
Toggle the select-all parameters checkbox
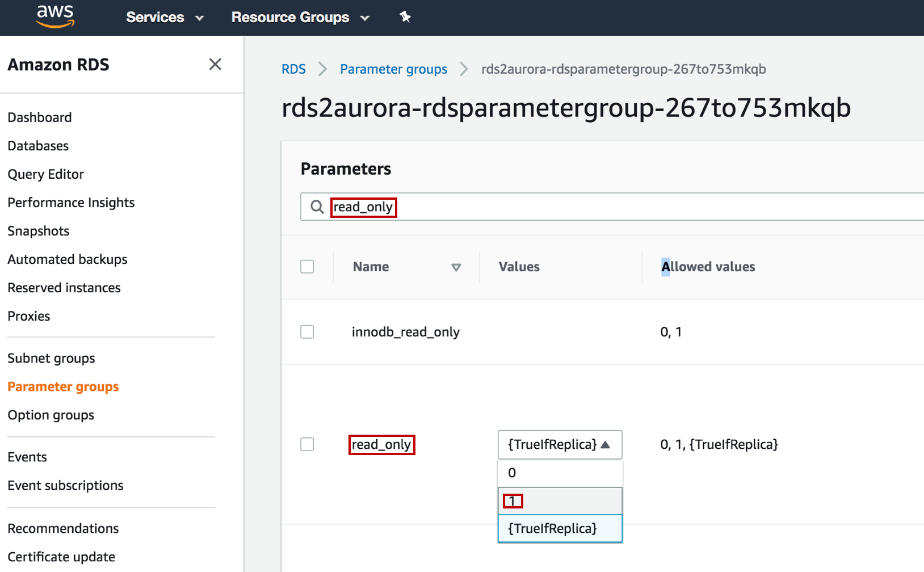[307, 267]
